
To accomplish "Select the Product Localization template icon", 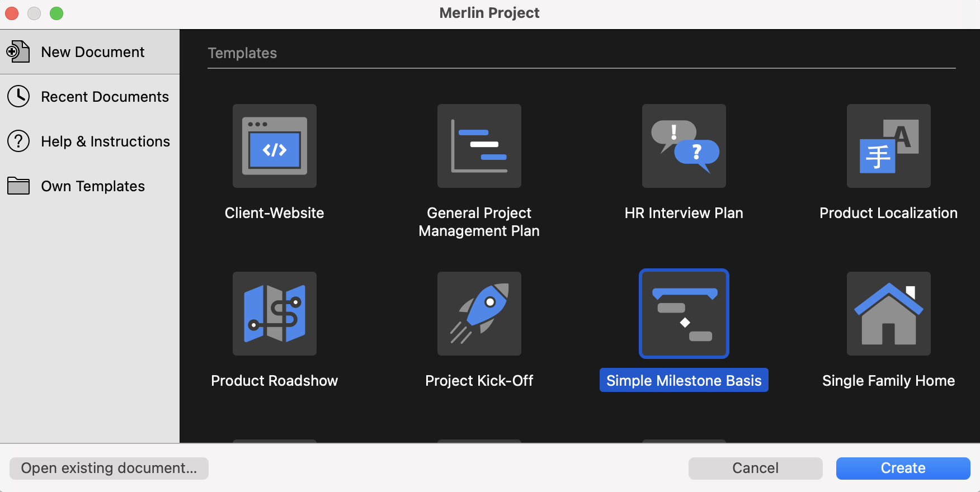I will point(888,146).
